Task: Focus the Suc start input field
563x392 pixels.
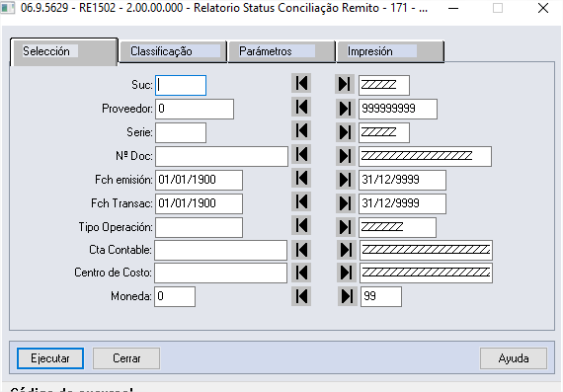Action: (x=181, y=86)
